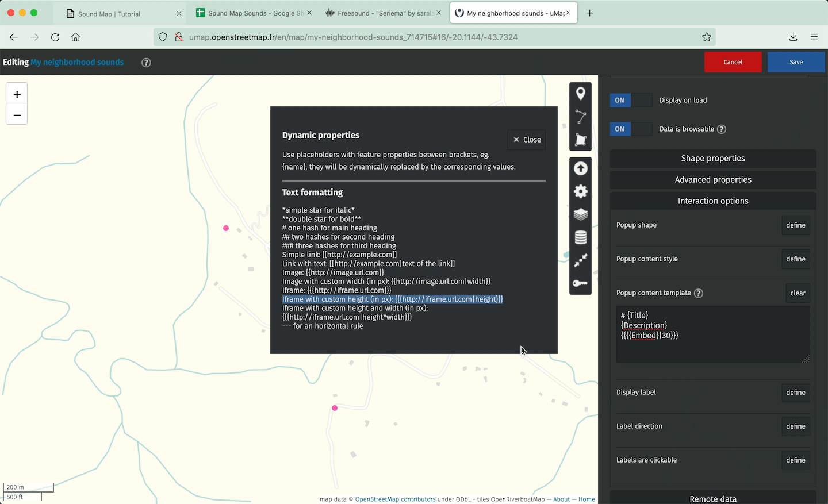
Task: Expand the Shape properties section
Action: click(x=712, y=159)
